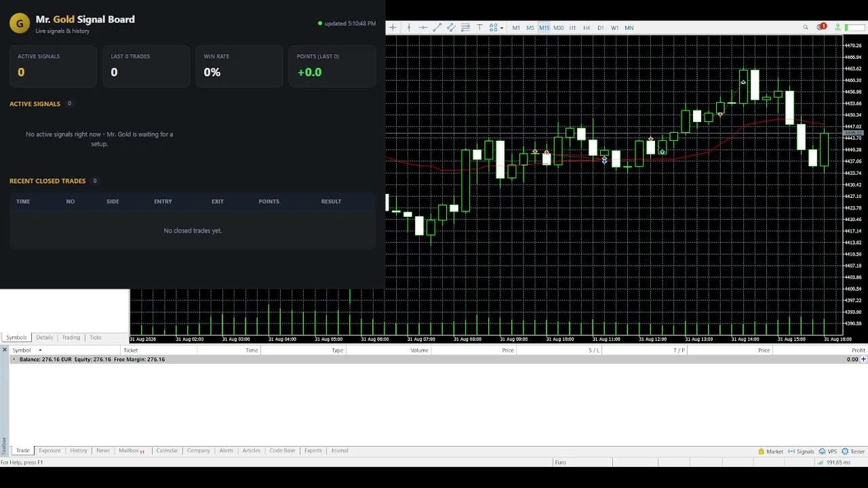The width and height of the screenshot is (868, 488).
Task: Sort by the Profit column header
Action: point(821,350)
